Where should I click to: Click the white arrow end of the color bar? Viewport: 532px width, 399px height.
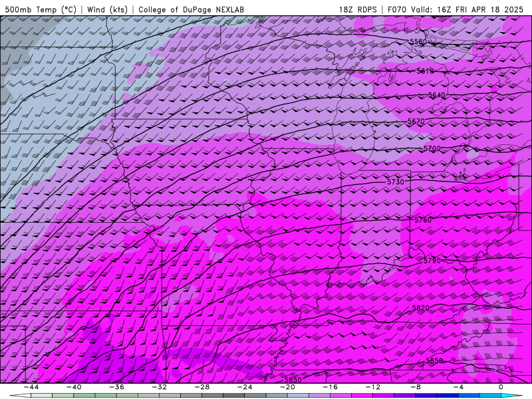coord(20,396)
